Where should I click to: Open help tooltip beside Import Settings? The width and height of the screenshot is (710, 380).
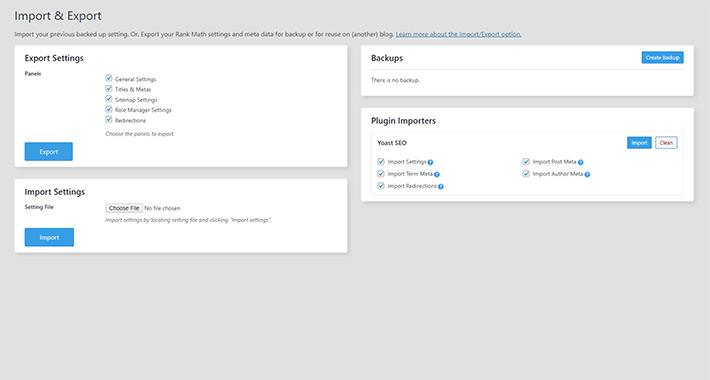[x=430, y=162]
